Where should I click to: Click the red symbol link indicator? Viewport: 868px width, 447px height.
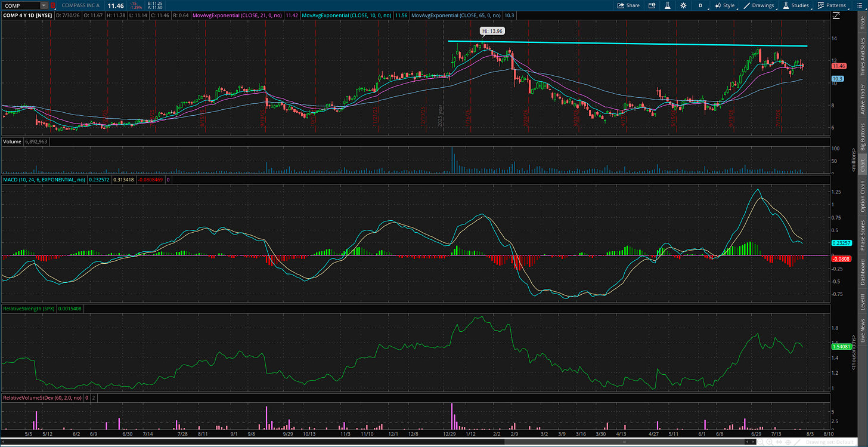pyautogui.click(x=51, y=5)
